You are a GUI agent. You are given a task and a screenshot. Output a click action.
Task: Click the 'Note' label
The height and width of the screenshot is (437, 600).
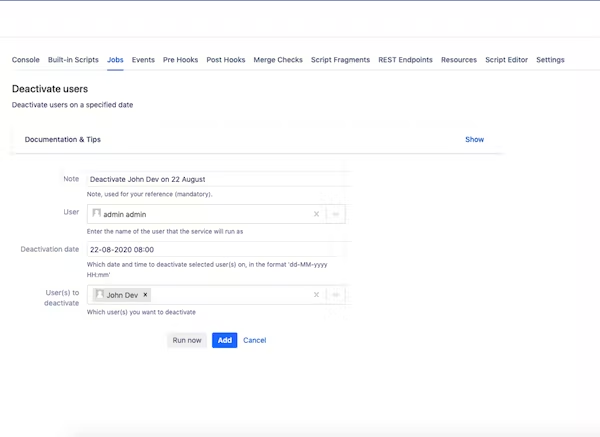click(71, 179)
